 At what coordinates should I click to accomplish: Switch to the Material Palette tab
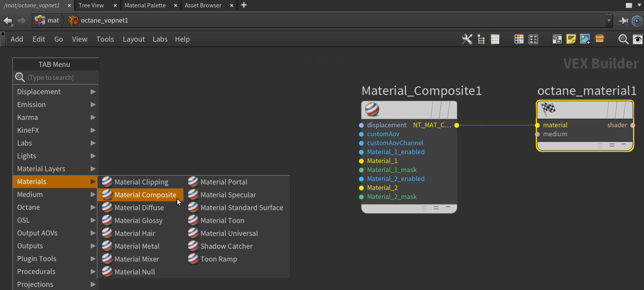pyautogui.click(x=145, y=5)
